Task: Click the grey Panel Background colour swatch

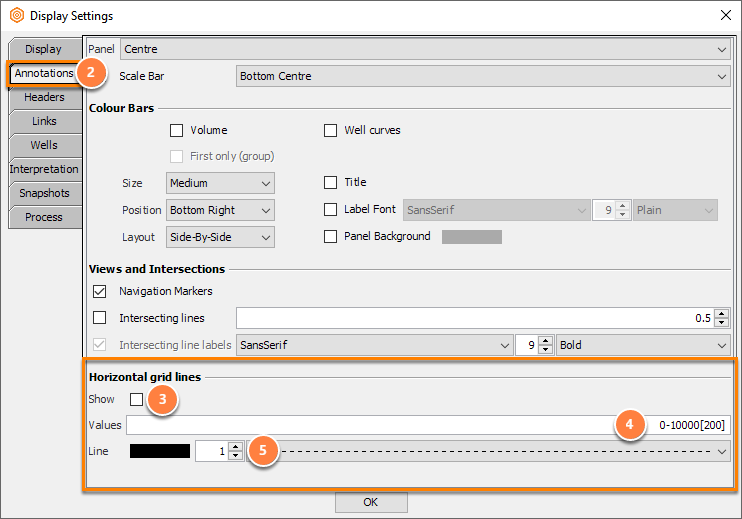Action: click(x=472, y=237)
